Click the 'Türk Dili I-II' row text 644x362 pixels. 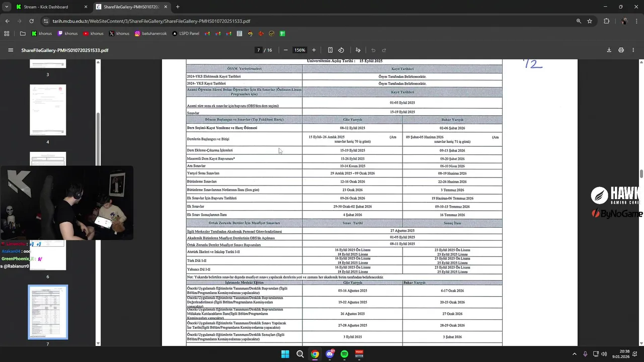(197, 261)
